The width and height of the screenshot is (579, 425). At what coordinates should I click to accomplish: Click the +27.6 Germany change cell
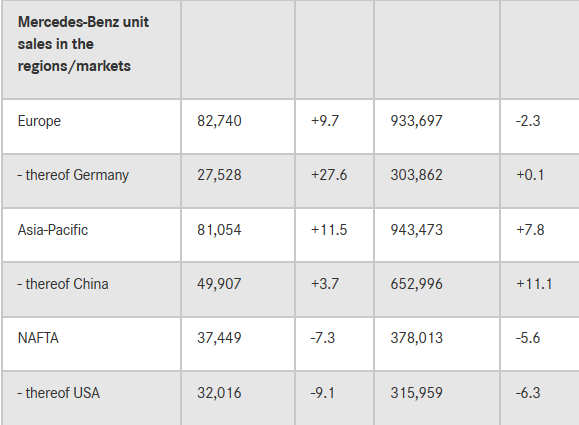[x=329, y=175]
